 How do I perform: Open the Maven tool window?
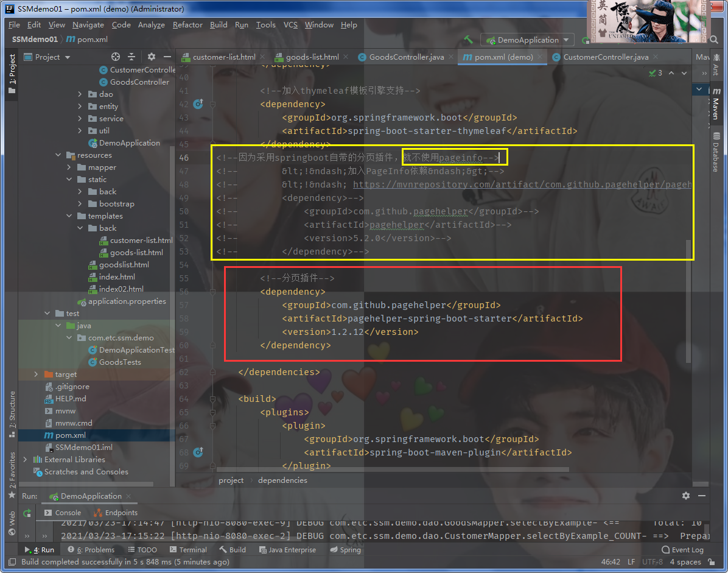click(716, 104)
